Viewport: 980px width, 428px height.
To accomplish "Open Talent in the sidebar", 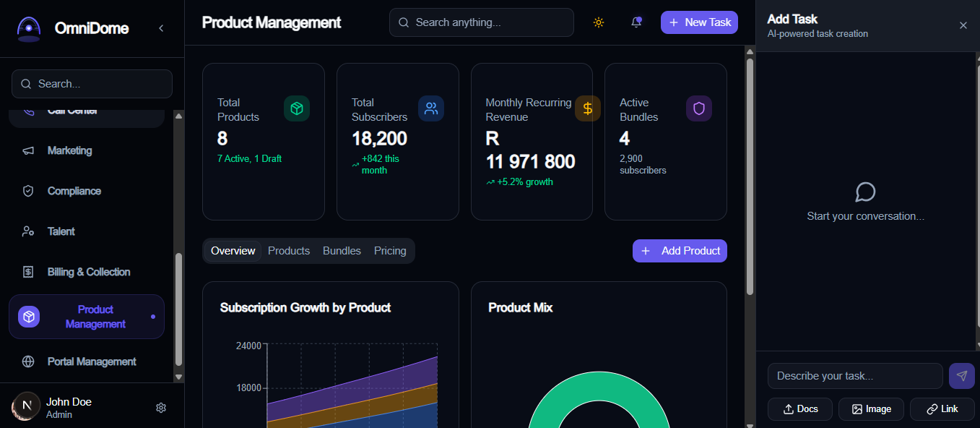I will point(87,231).
